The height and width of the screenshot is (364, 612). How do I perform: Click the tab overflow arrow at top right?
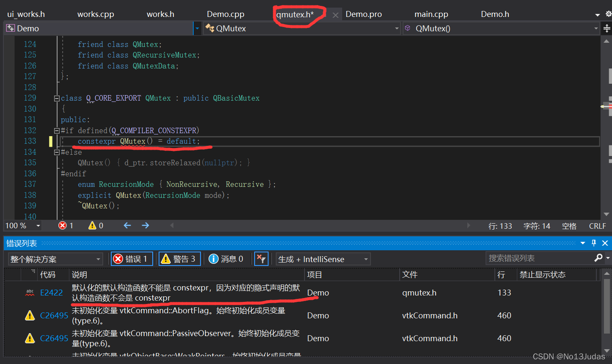click(x=598, y=14)
